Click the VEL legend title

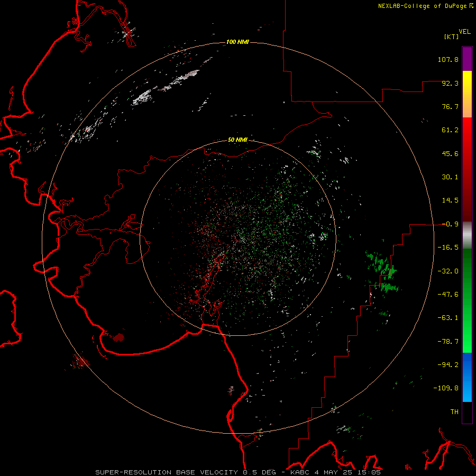464,32
